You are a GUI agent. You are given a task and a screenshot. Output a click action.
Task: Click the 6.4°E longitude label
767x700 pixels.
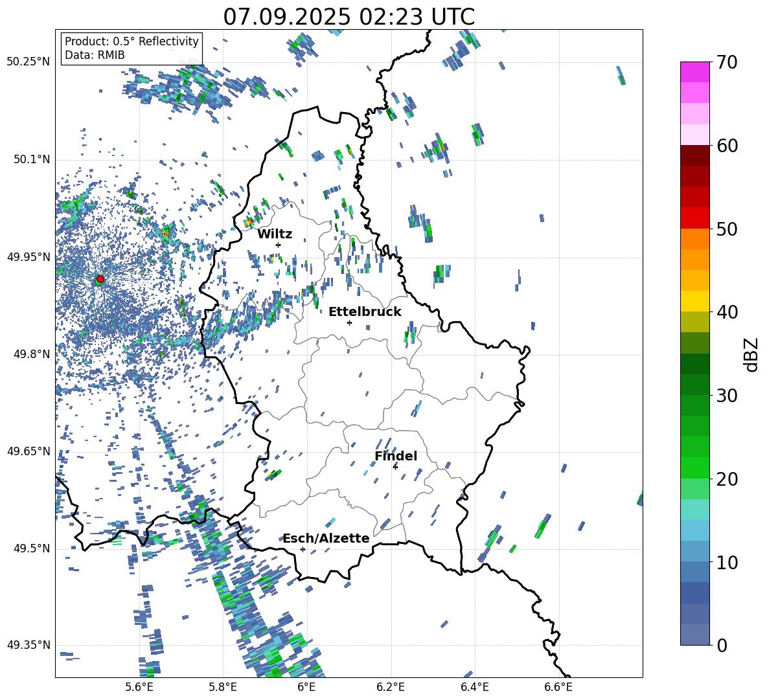tap(474, 687)
